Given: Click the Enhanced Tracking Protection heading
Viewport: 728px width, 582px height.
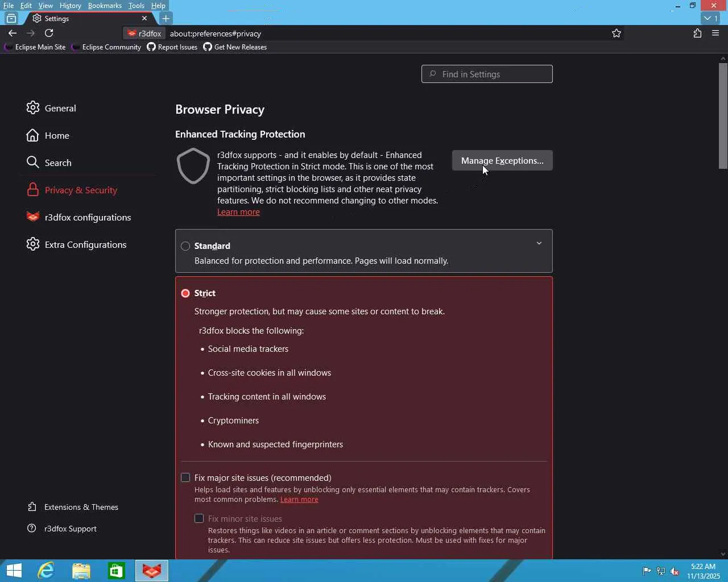Looking at the screenshot, I should coord(240,134).
